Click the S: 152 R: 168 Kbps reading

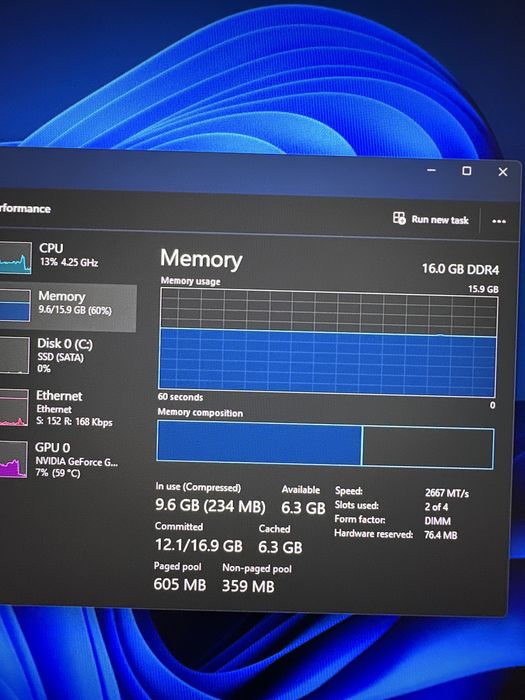(x=74, y=421)
